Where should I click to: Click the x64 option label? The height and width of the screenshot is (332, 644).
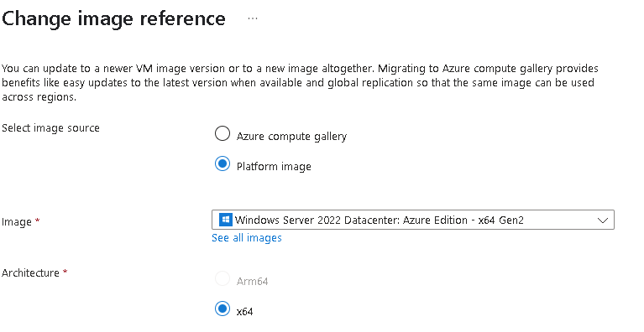(245, 312)
